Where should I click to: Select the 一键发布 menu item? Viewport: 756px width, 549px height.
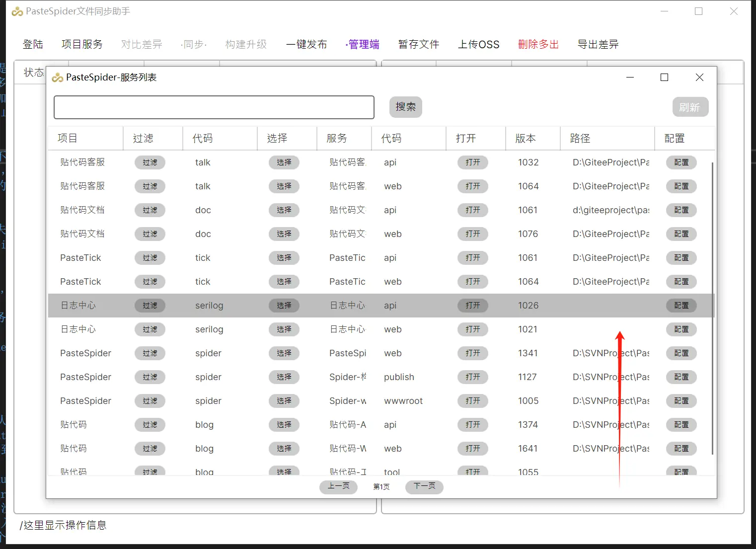point(306,44)
